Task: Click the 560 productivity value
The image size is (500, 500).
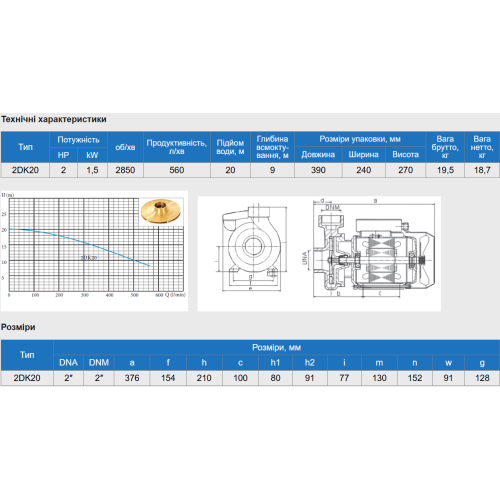Action: coord(177,170)
